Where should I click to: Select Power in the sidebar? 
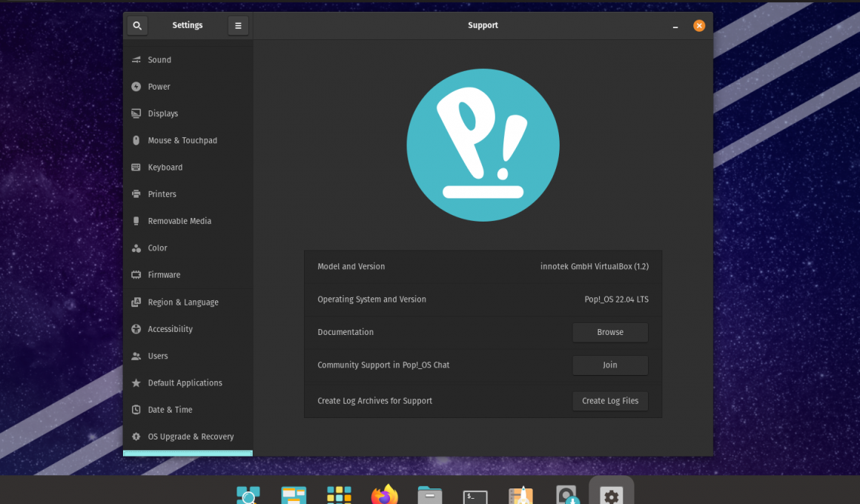point(159,87)
